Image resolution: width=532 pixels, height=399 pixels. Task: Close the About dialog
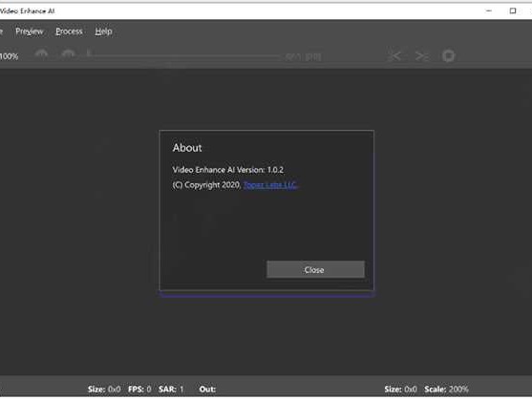[315, 269]
